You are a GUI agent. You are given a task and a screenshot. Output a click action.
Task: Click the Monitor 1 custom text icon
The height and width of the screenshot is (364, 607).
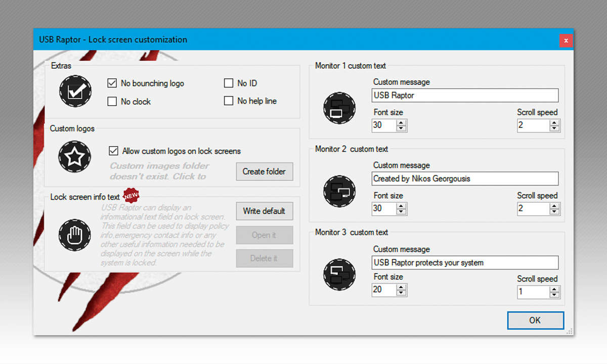coord(339,109)
